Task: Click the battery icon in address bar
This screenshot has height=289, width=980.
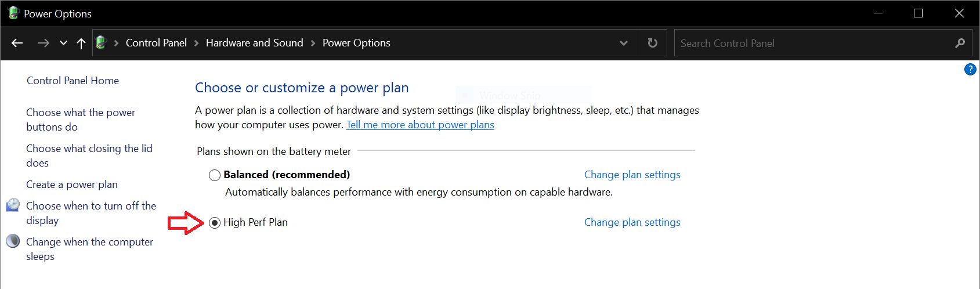Action: click(x=102, y=42)
